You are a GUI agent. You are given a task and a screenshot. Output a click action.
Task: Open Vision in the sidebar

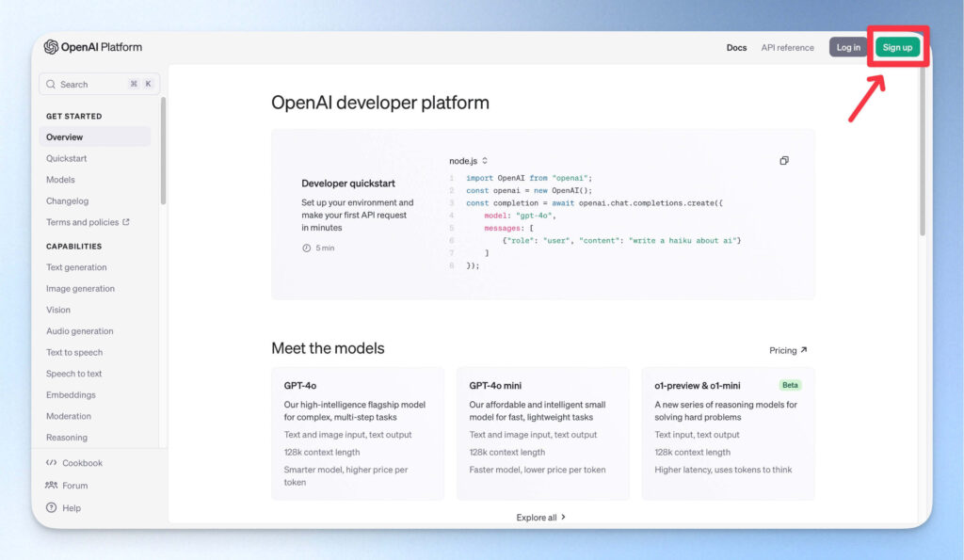[57, 310]
